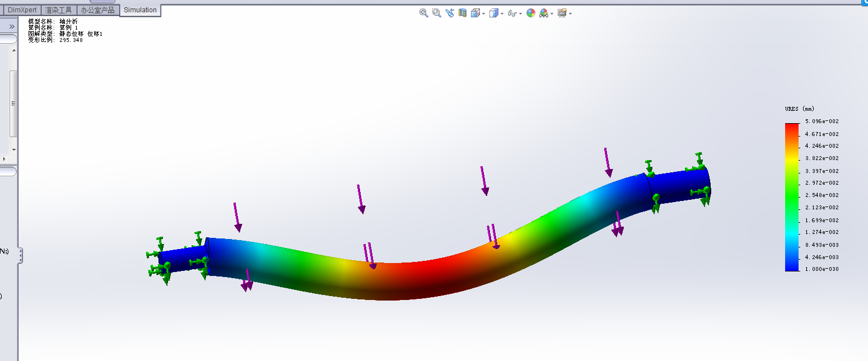Click the left panel scrollbar up arrow

[x=13, y=50]
